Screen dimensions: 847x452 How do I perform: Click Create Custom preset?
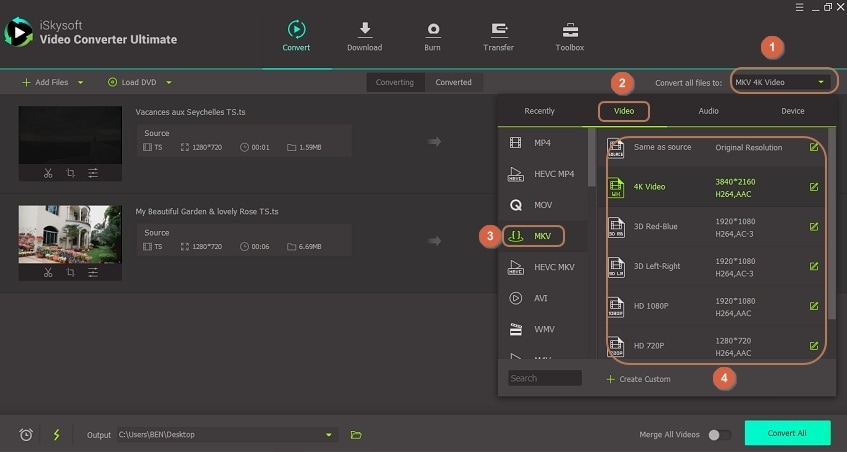click(x=638, y=379)
